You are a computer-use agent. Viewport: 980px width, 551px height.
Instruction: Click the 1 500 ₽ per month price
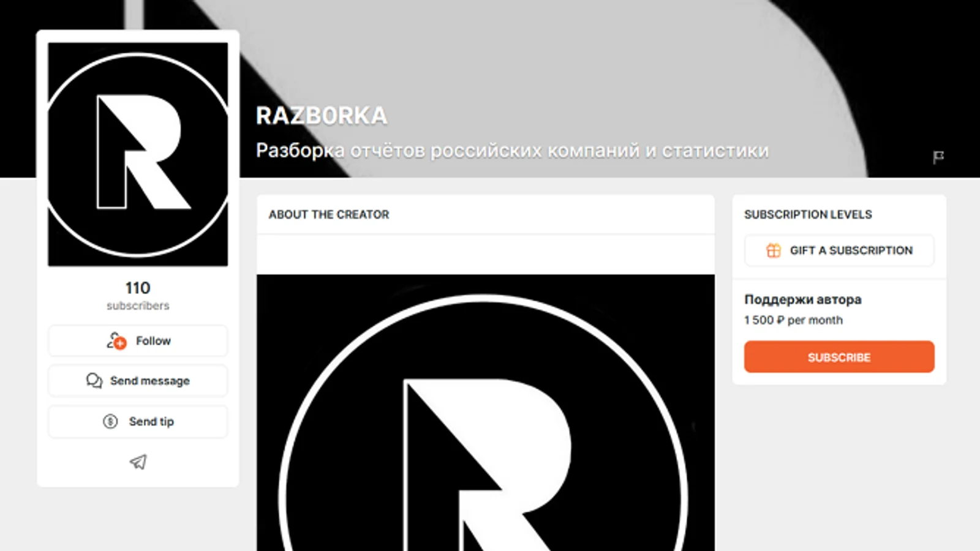click(793, 320)
